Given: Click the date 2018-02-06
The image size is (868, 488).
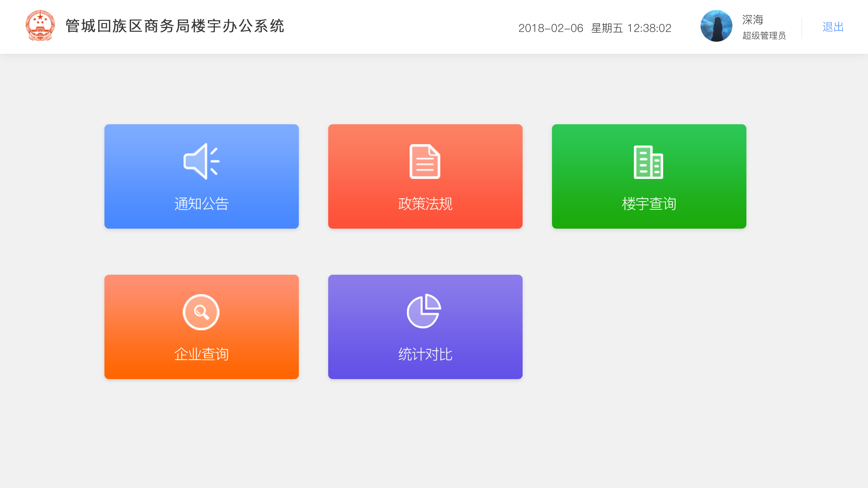Looking at the screenshot, I should (551, 28).
